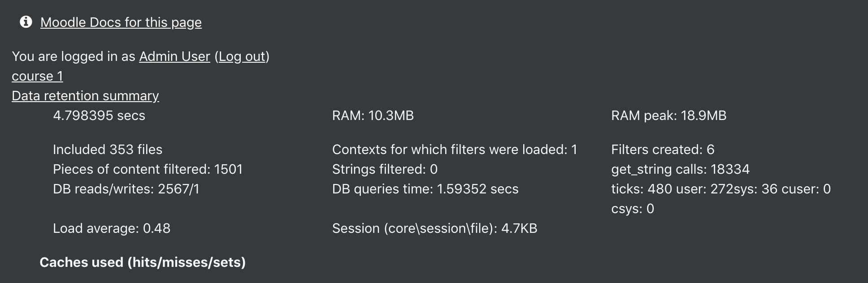This screenshot has height=283, width=868.
Task: Click the Strings filtered: 0 text
Action: click(385, 169)
